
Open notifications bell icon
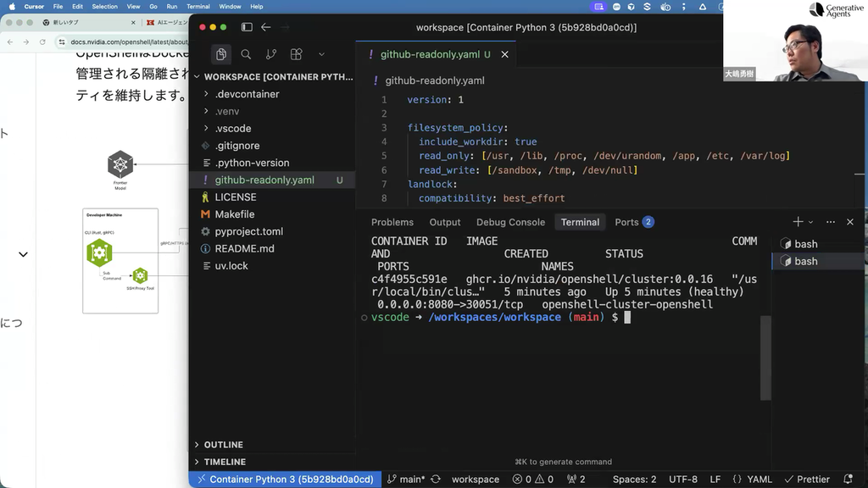[x=848, y=480]
